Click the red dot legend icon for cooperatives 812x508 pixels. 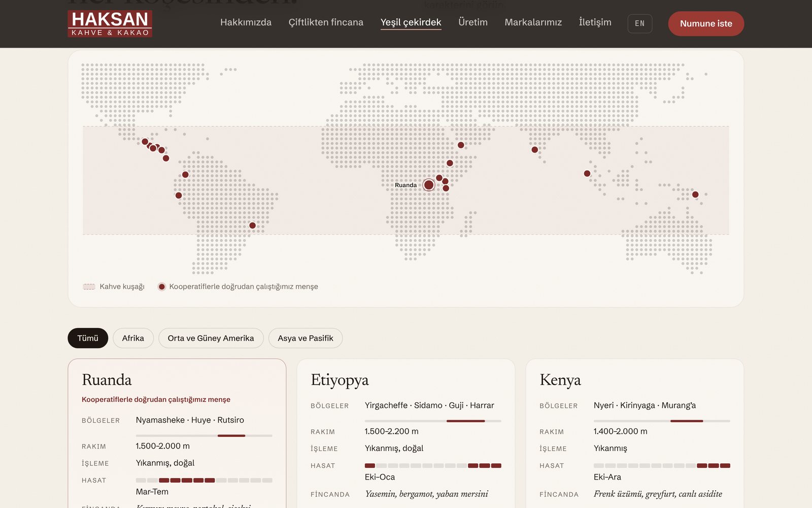(x=161, y=287)
